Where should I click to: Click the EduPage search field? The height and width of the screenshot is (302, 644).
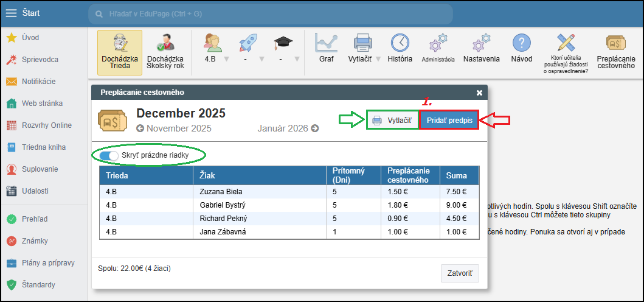point(270,13)
